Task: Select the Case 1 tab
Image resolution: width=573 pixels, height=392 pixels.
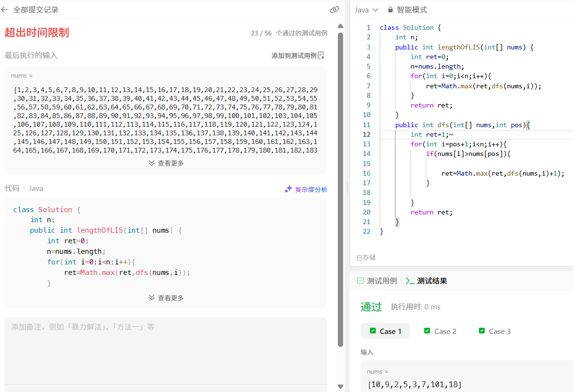Action: click(x=385, y=331)
